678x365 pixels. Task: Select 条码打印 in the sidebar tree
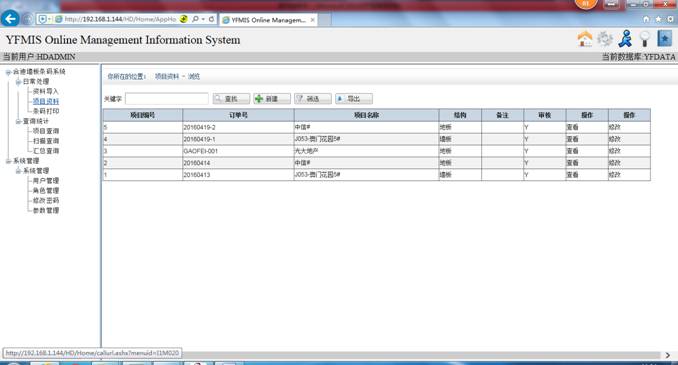[x=46, y=111]
